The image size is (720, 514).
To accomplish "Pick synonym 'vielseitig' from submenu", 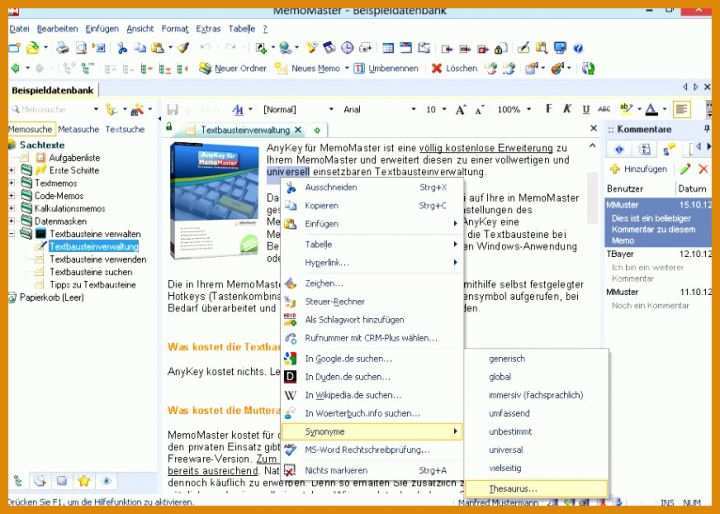I will pyautogui.click(x=537, y=469).
